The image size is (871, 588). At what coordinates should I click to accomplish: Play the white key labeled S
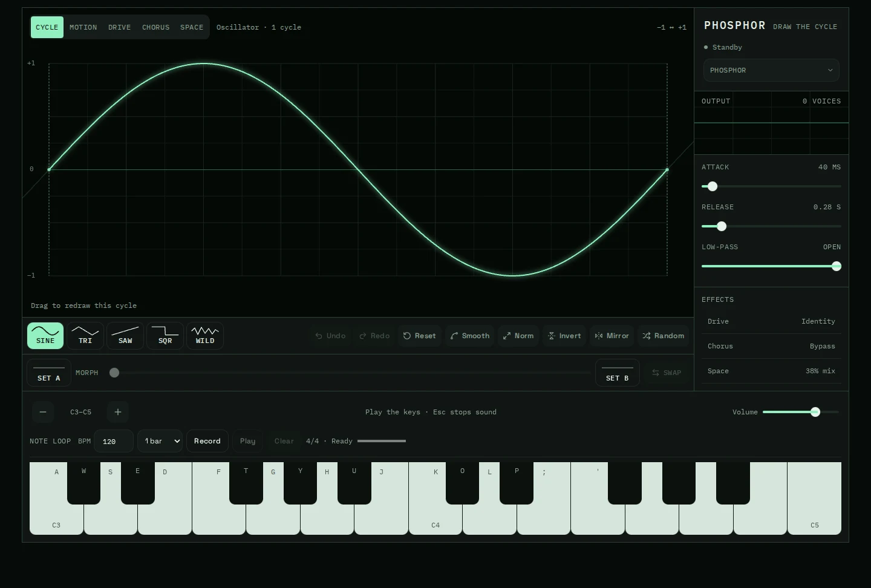(x=111, y=519)
